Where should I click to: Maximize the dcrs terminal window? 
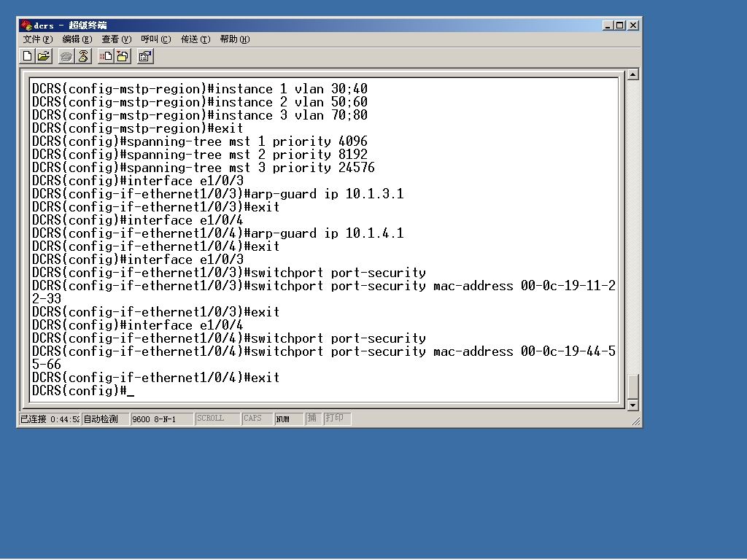point(619,26)
